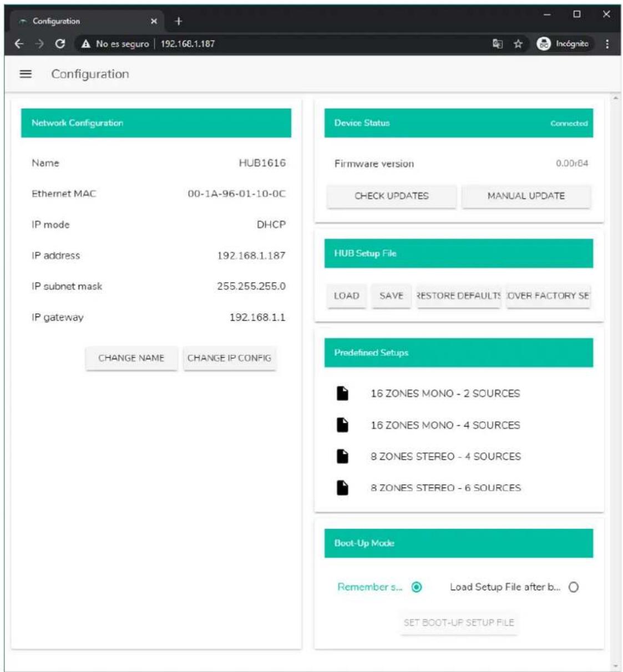This screenshot has height=672, width=623.
Task: Load the 8 ZONES STEREO - 4 SOURCES setup
Action: pos(445,456)
